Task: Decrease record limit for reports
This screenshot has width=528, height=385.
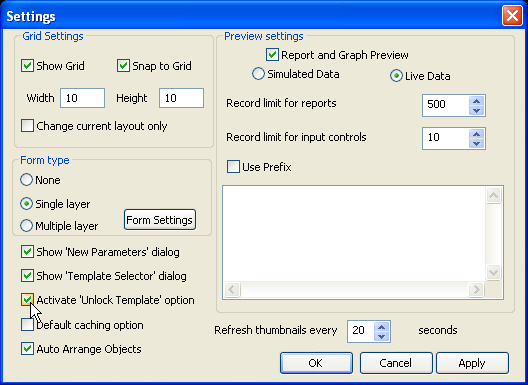Action: (x=476, y=110)
